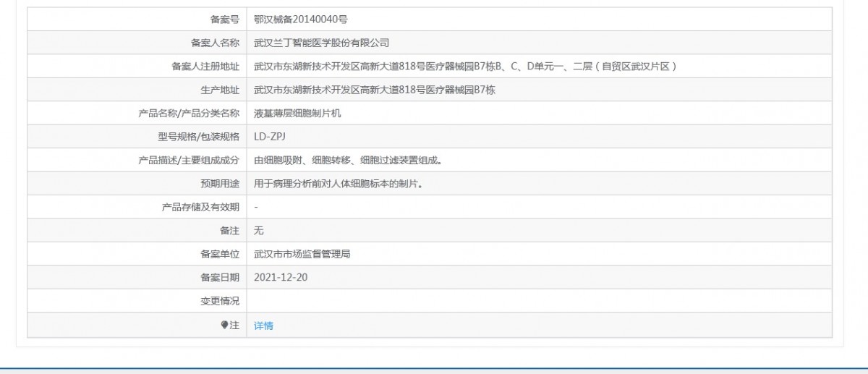Click the 产品名称/产品分类名称 label
The image size is (868, 374).
[x=189, y=114]
